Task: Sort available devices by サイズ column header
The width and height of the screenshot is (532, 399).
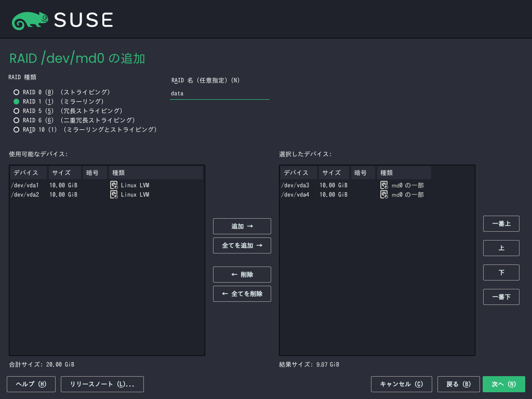Action: pyautogui.click(x=64, y=172)
